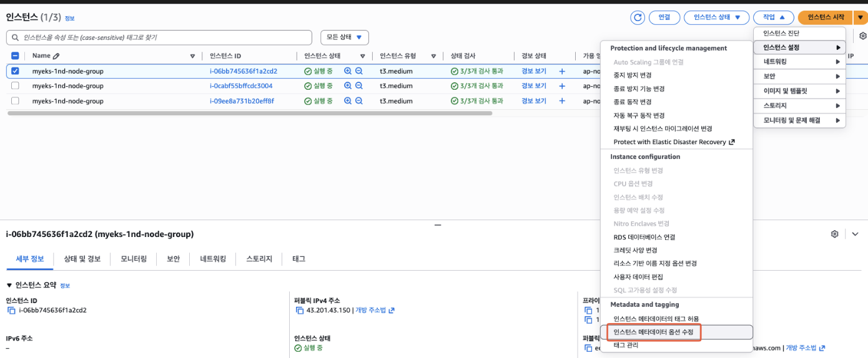Open instance ID link i-0cabf55bffcdc3004
868x358 pixels.
point(241,86)
